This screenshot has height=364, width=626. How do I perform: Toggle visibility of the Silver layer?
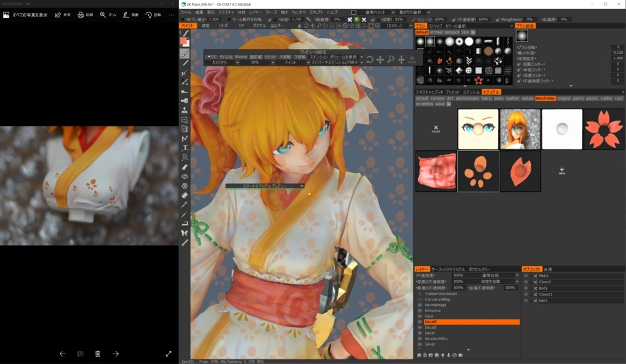coord(420,344)
